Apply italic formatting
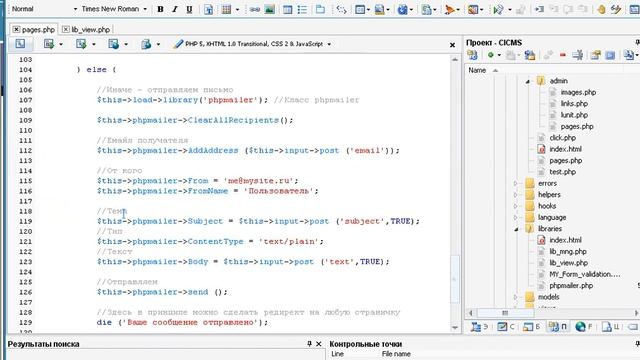 175,9
